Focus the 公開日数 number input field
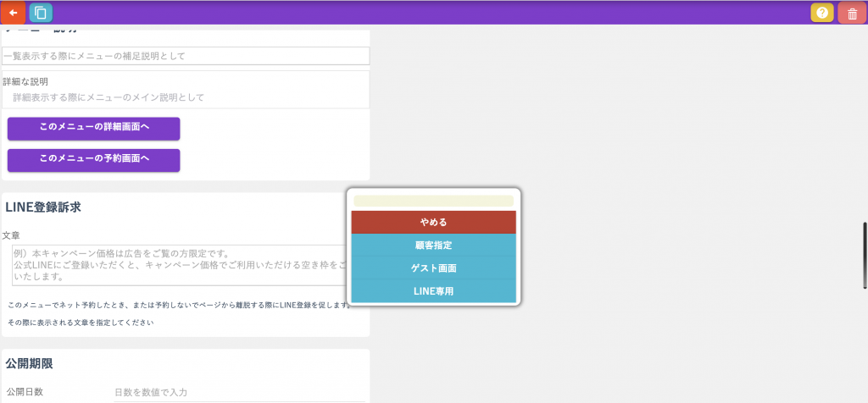Screen dimensions: 868x403 click(x=237, y=392)
